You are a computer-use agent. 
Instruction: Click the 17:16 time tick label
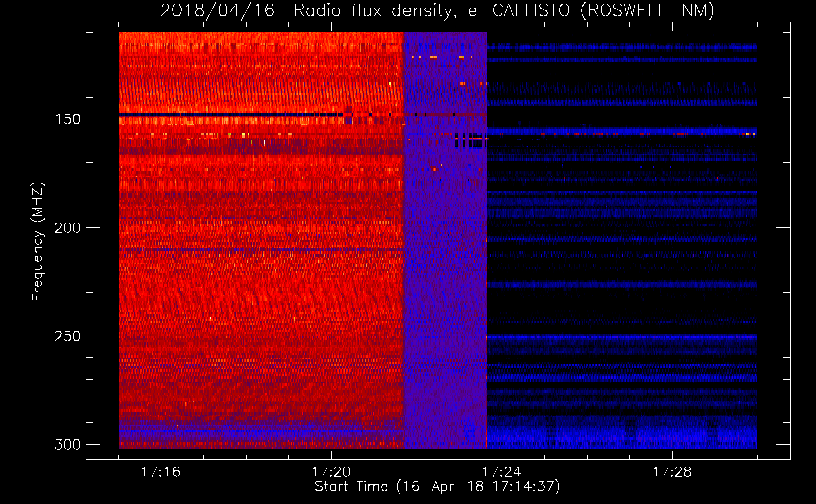click(x=161, y=472)
